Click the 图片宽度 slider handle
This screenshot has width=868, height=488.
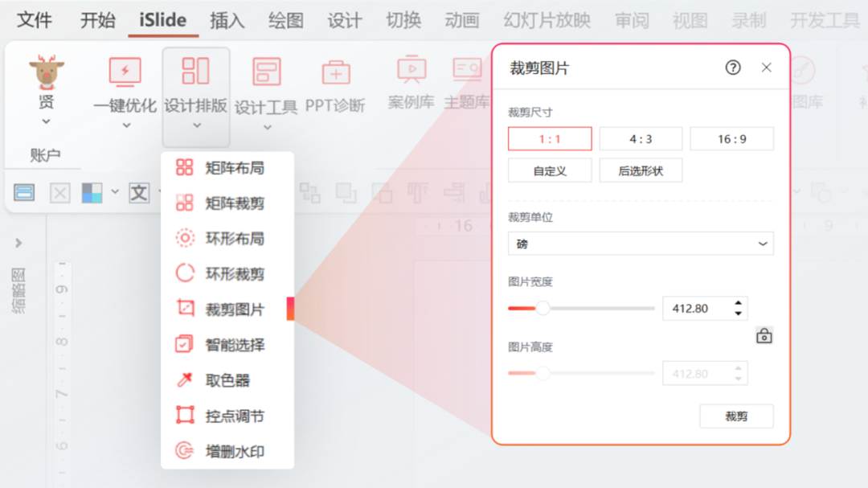point(542,309)
